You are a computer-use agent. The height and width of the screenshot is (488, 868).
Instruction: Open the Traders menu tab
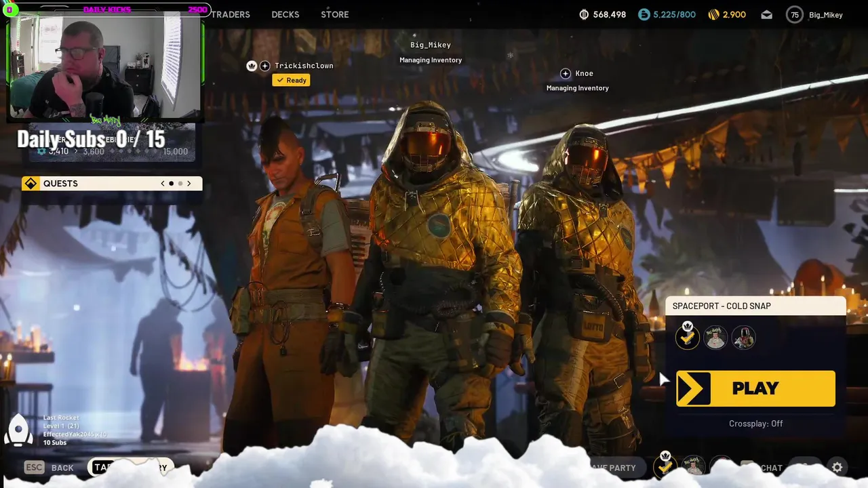230,14
